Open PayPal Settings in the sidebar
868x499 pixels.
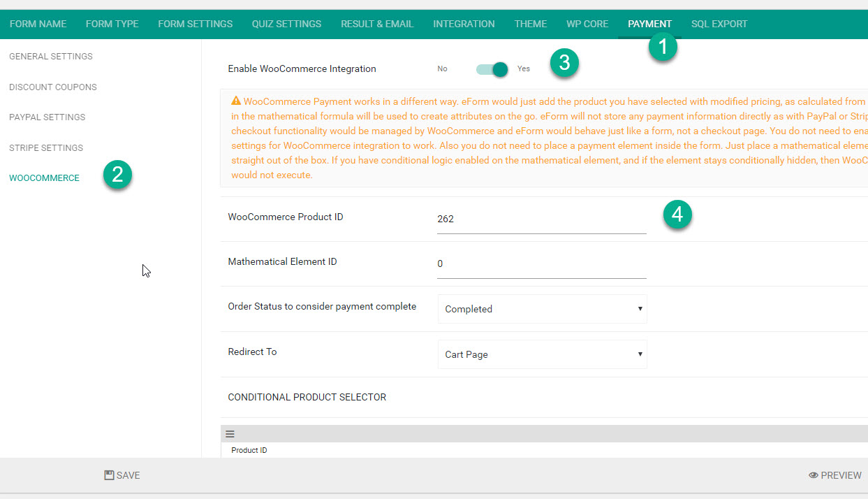47,117
